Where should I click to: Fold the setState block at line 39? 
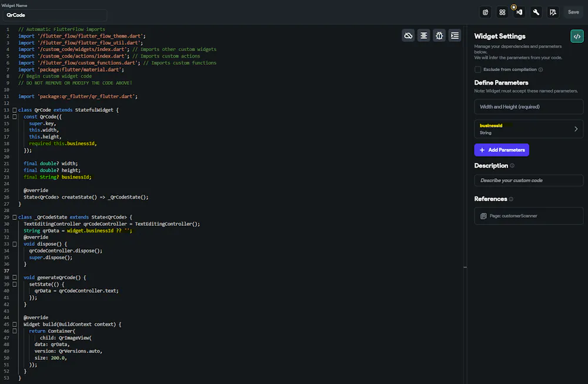(15, 284)
